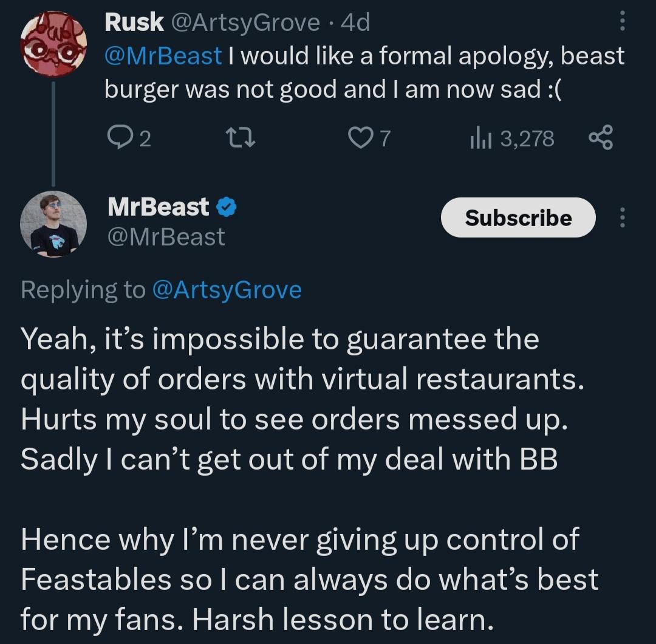Share Rusk's tweet using the share icon
The image size is (656, 644).
pyautogui.click(x=600, y=139)
